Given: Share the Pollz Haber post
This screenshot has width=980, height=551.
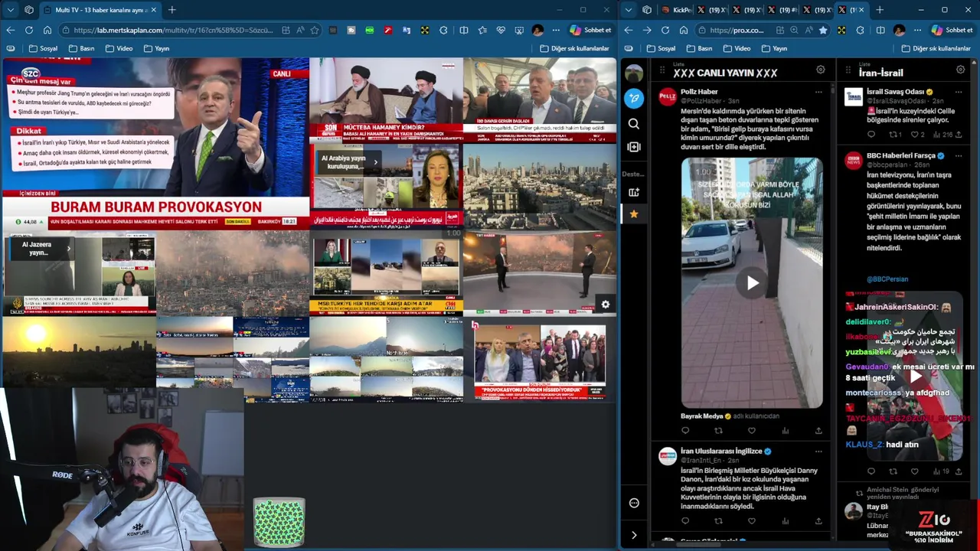Looking at the screenshot, I should click(x=818, y=431).
